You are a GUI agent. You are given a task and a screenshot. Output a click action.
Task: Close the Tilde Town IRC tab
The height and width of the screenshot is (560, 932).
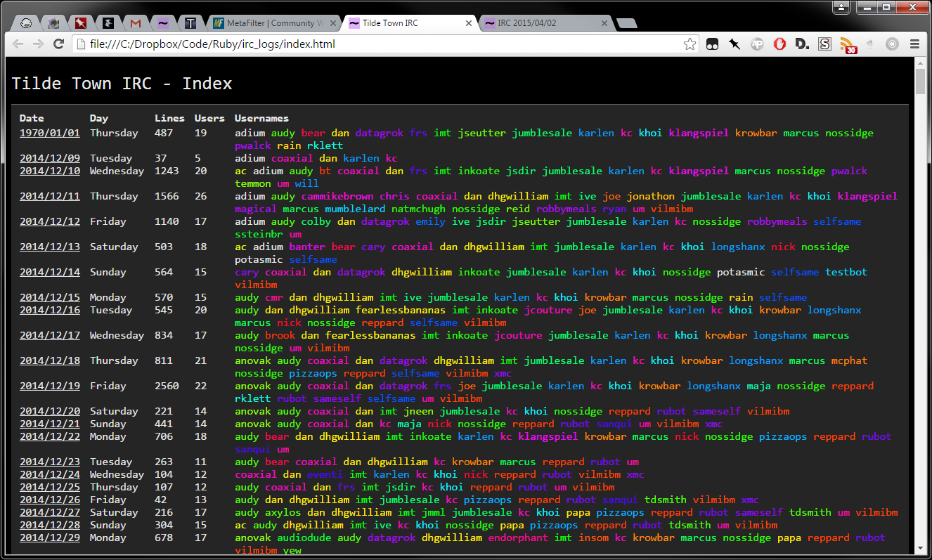[x=469, y=23]
